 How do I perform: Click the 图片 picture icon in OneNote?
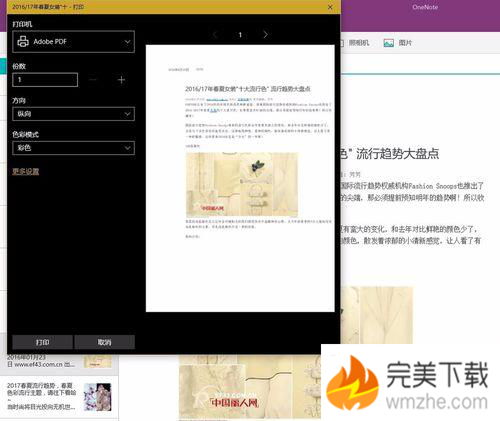pyautogui.click(x=389, y=43)
